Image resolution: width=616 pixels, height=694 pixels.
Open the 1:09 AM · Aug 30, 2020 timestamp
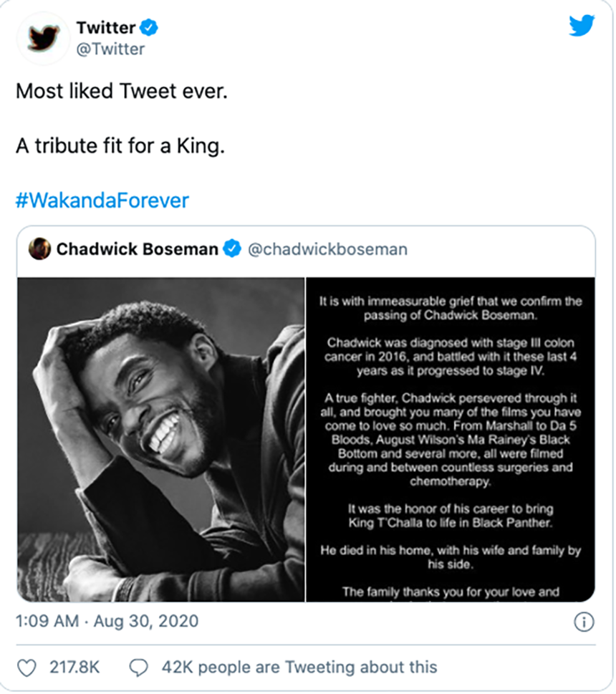(x=107, y=621)
